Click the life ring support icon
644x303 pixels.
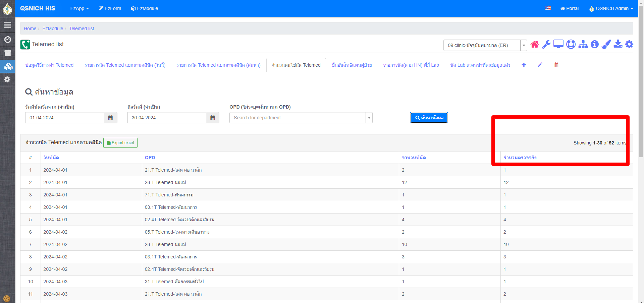pyautogui.click(x=571, y=45)
